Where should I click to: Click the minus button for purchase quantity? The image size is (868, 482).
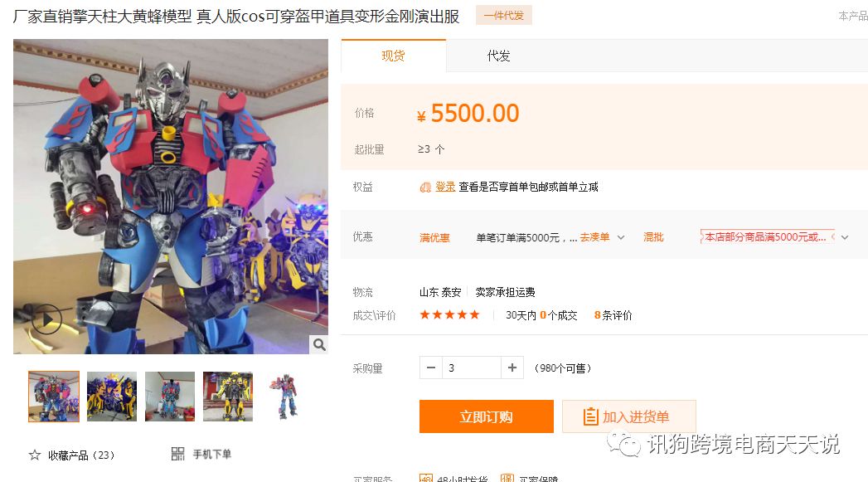click(x=430, y=368)
